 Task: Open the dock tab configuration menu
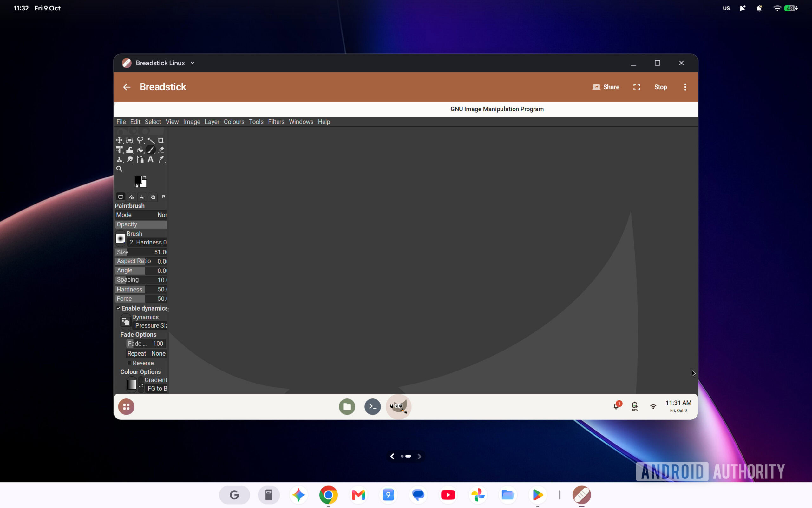pyautogui.click(x=164, y=197)
